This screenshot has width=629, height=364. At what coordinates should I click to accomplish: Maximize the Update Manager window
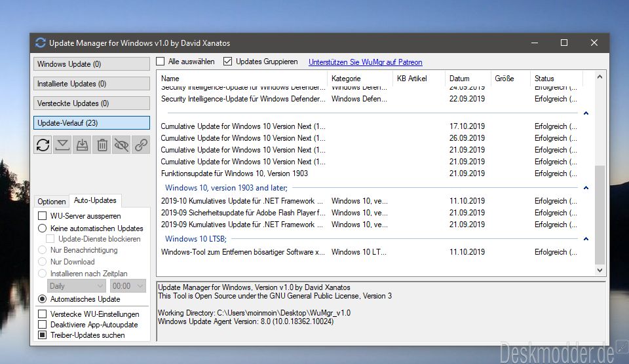564,43
